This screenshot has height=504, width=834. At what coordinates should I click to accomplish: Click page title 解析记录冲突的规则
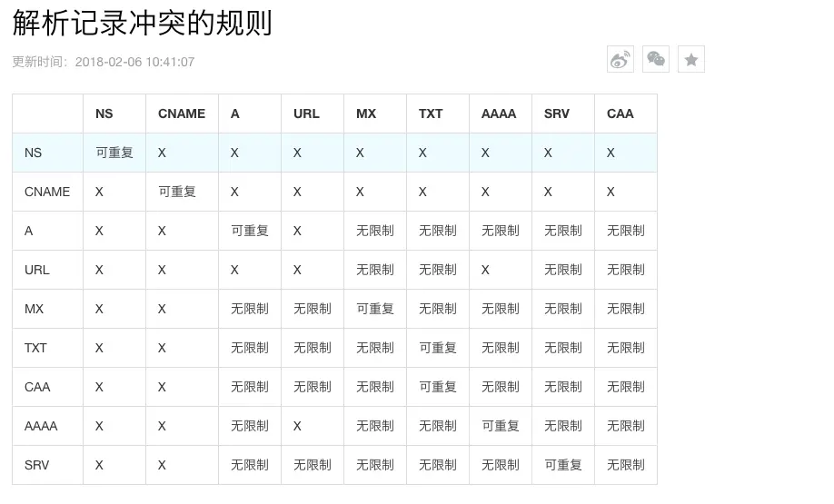click(142, 23)
